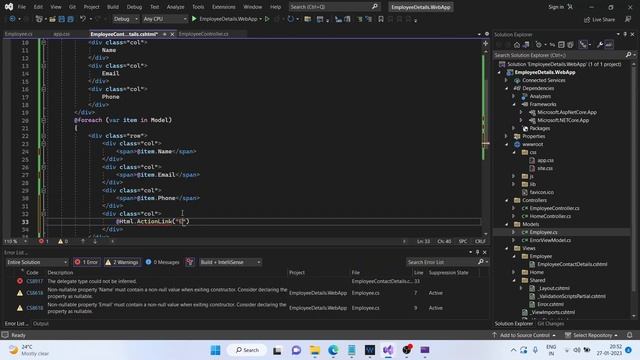Click the Home icon in Solution Explorer

[x=517, y=45]
